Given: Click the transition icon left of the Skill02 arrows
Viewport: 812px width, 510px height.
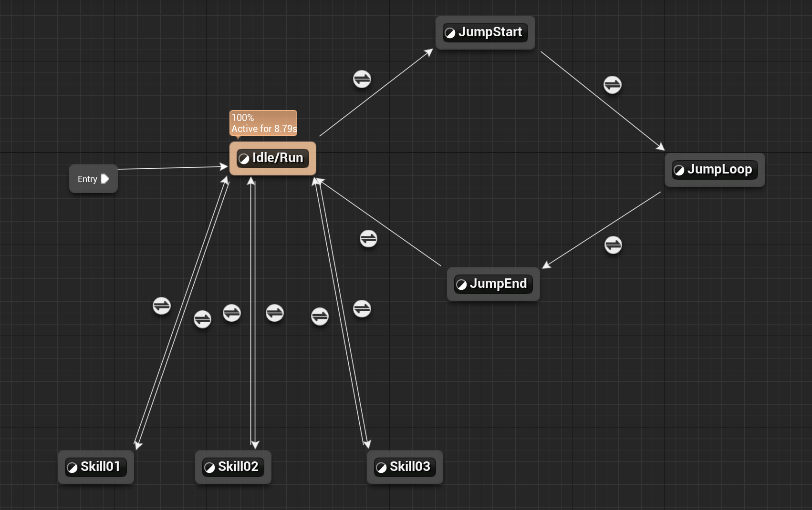Looking at the screenshot, I should tap(232, 313).
